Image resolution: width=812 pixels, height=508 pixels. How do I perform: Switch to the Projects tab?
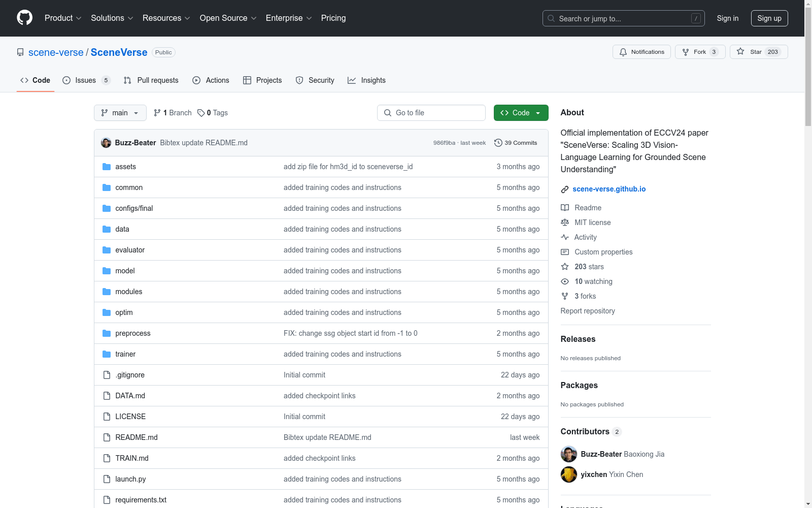click(x=262, y=80)
